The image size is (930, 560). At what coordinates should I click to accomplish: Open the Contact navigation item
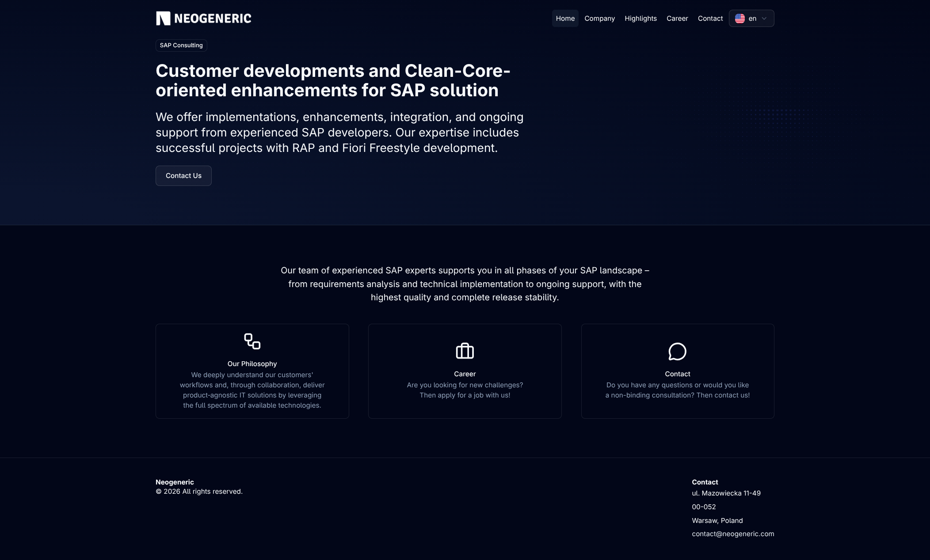point(710,19)
